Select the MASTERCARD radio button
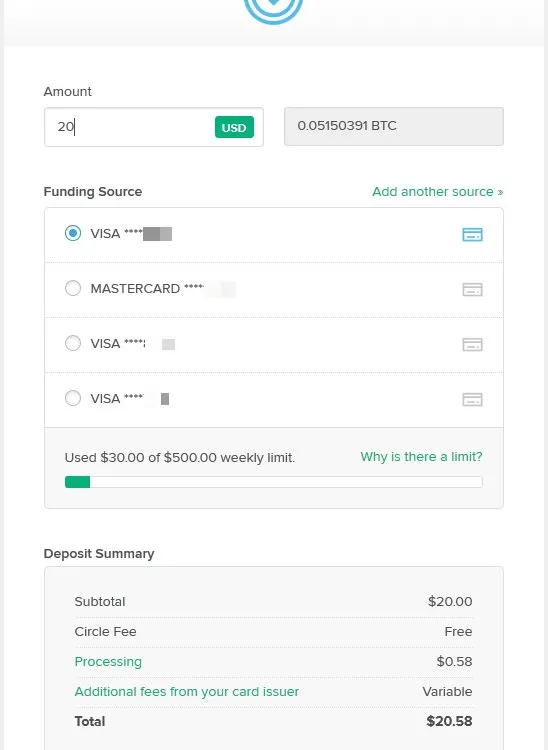The height and width of the screenshot is (750, 548). pos(73,288)
